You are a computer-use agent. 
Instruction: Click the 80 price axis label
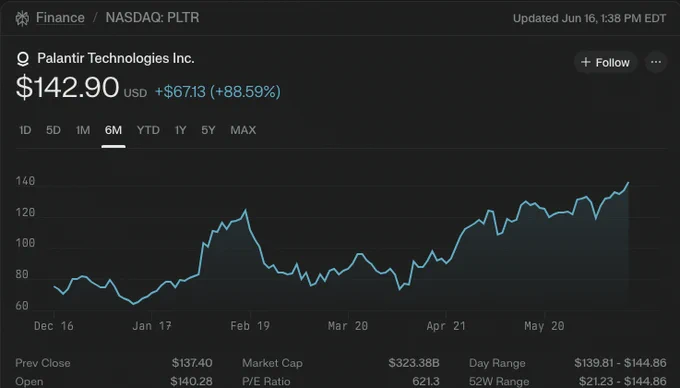(22, 274)
